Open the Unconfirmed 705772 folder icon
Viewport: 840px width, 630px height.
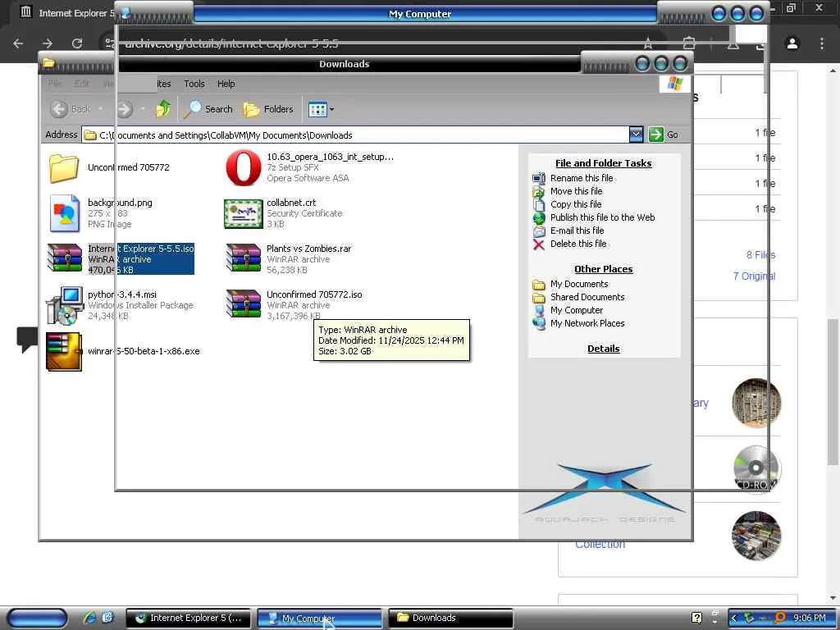(64, 167)
